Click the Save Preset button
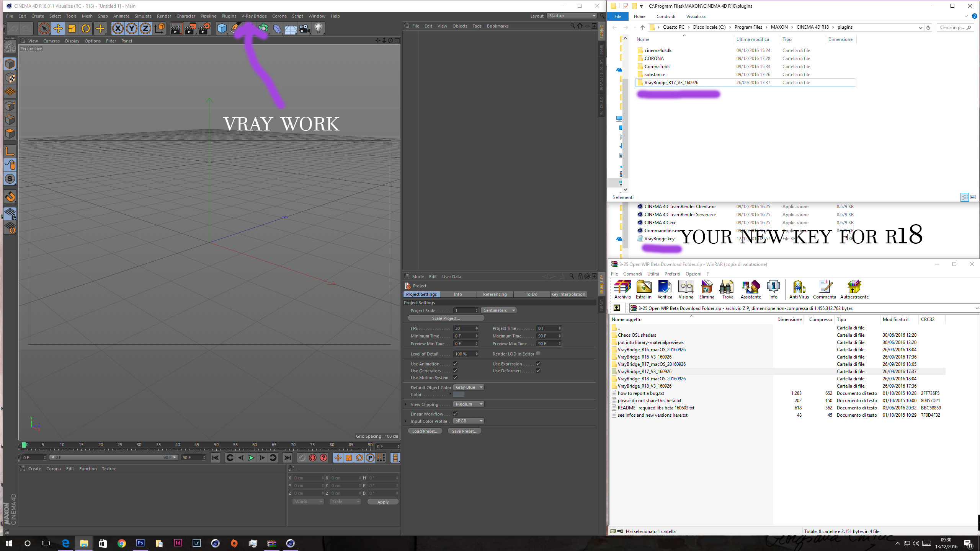 [x=464, y=431]
